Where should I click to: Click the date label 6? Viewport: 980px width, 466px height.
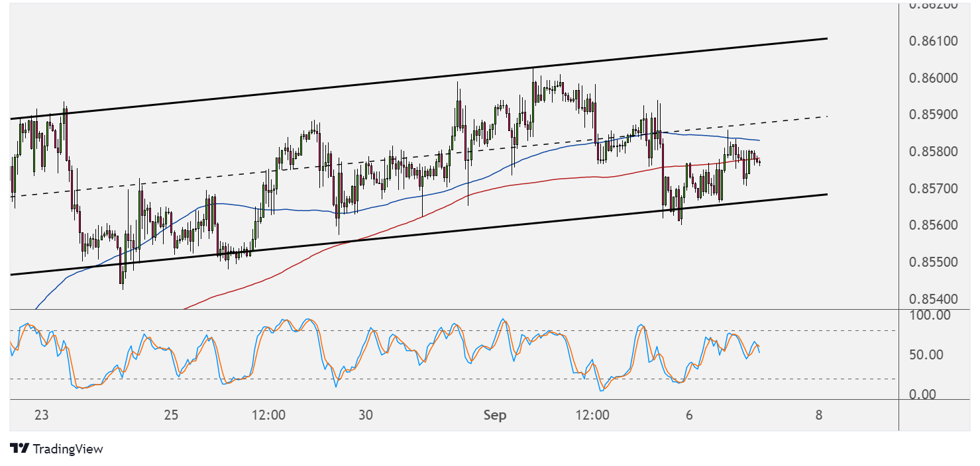point(690,415)
